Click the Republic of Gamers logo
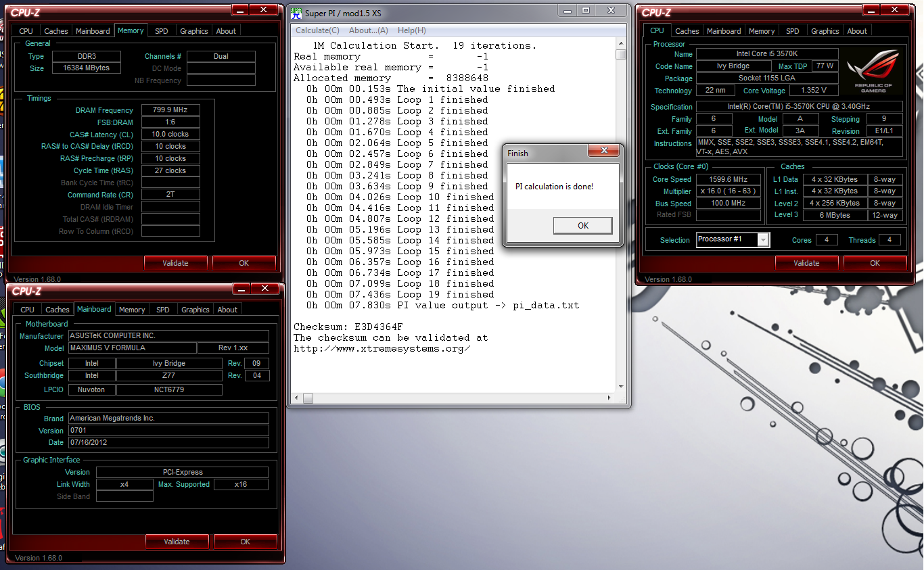Viewport: 924px width, 570px height. click(873, 72)
